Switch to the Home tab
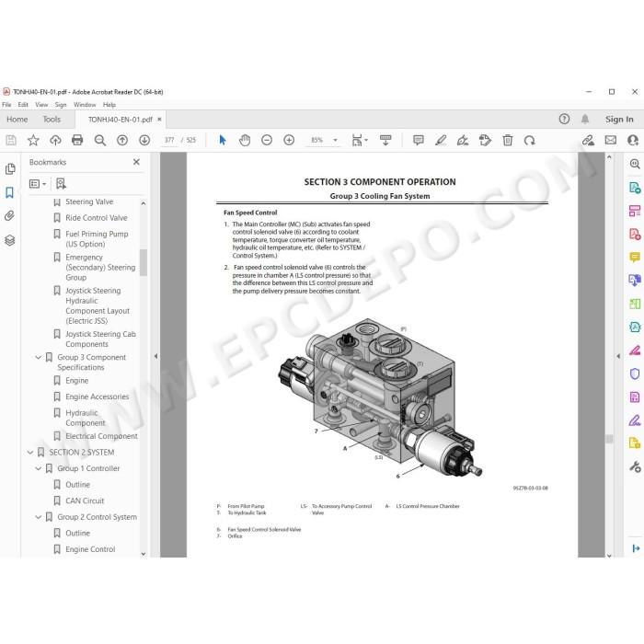Viewport: 644px width, 644px height. coord(17,119)
